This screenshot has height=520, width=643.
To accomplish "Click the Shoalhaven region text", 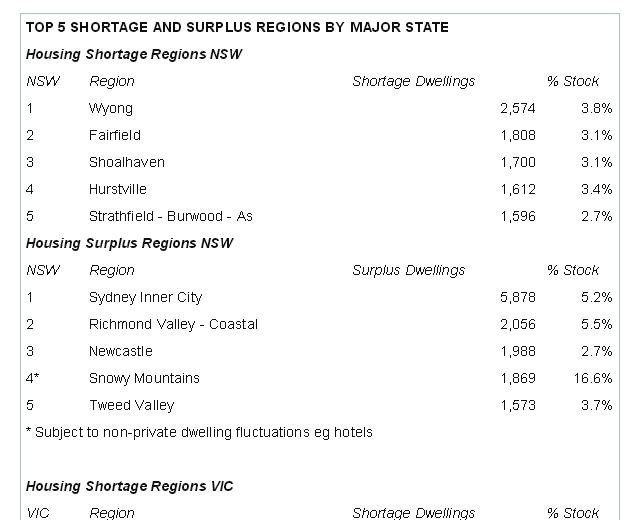I will (x=126, y=162).
